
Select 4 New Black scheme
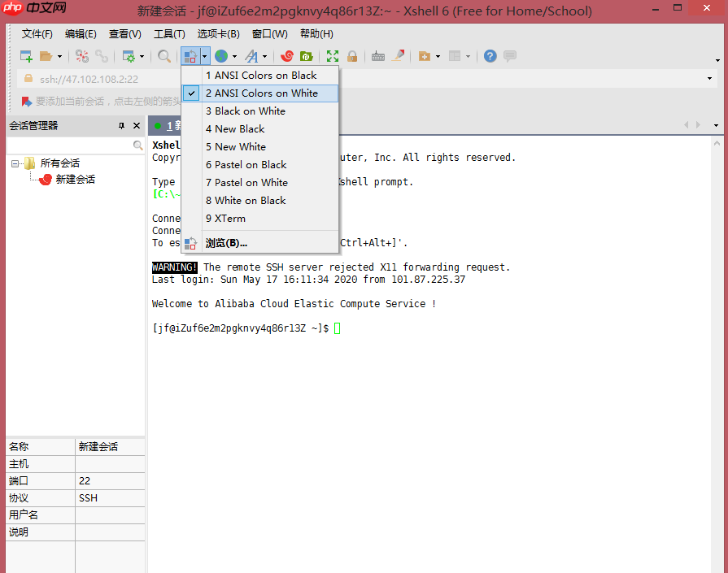[x=260, y=129]
